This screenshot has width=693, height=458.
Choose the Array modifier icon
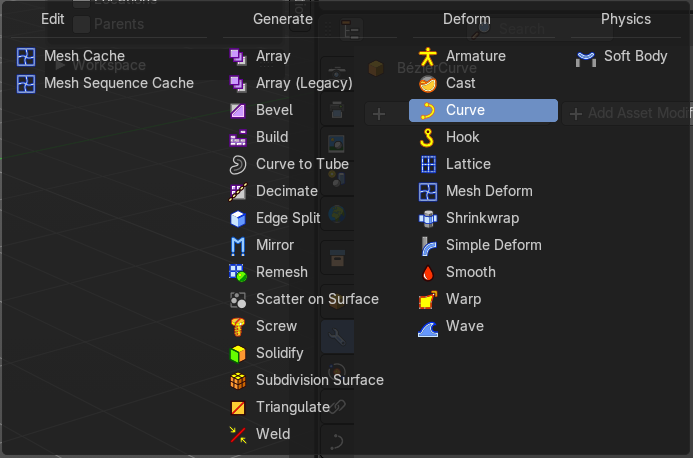click(238, 57)
